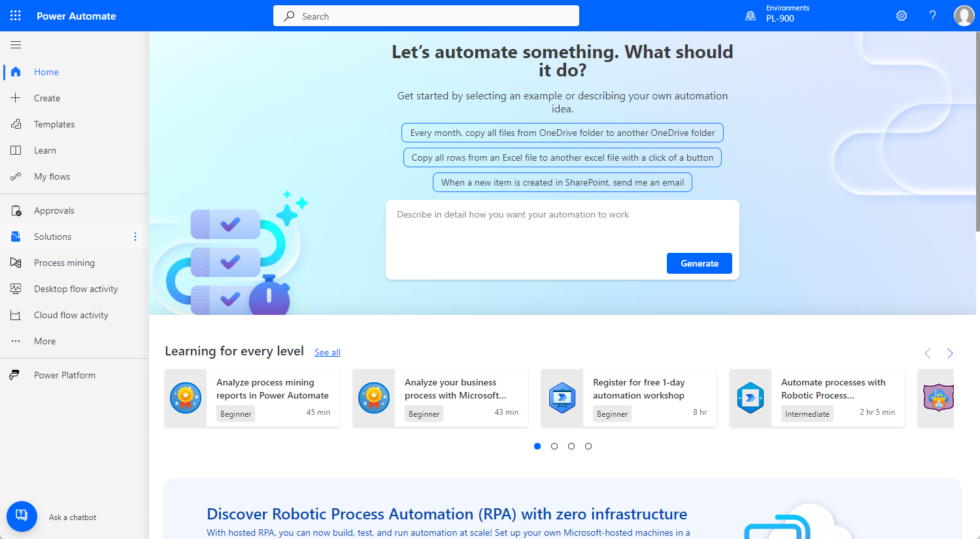The height and width of the screenshot is (539, 980).
Task: Click the automation description text box
Action: (x=562, y=227)
